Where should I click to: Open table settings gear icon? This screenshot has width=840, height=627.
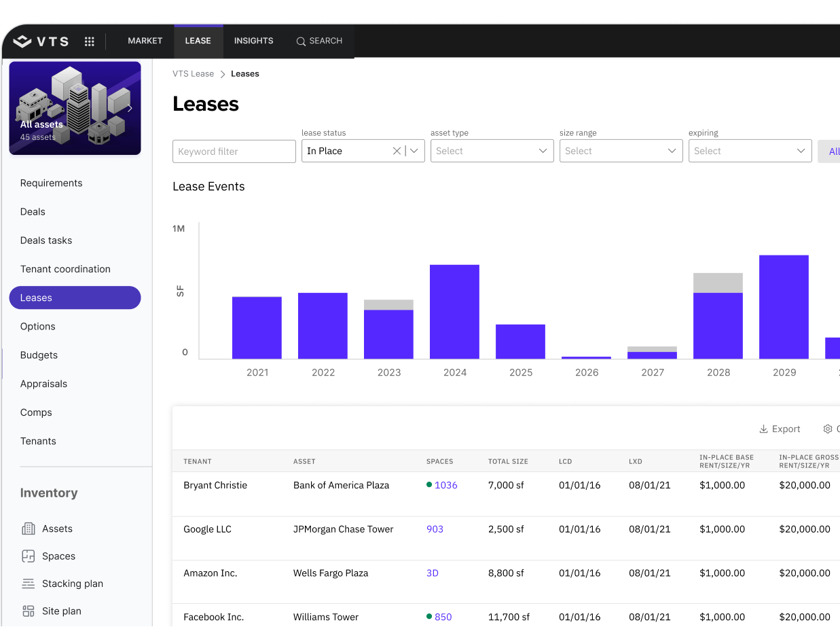(828, 429)
